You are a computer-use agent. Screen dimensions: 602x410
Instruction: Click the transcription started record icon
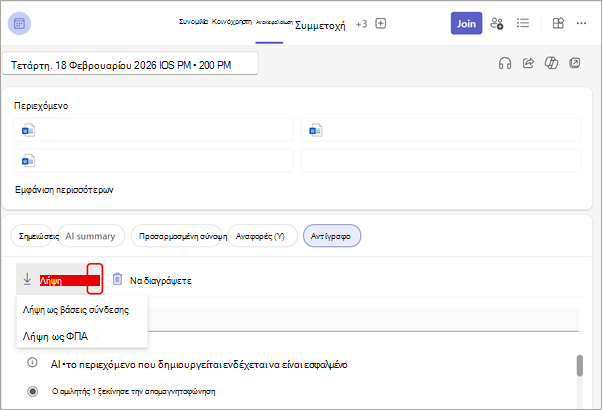[33, 391]
